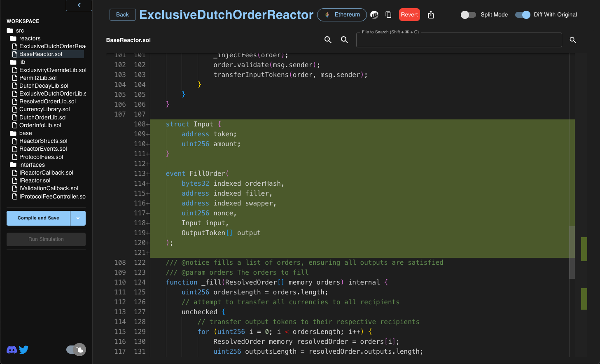Disable Diff With Original toggle
This screenshot has height=364, width=600.
click(x=523, y=15)
